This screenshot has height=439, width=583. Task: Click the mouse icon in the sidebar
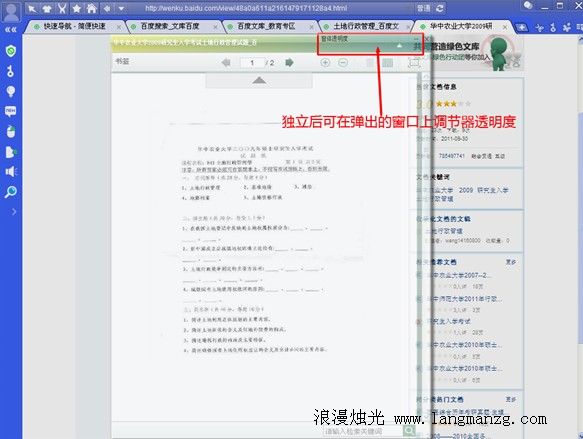pos(11,131)
